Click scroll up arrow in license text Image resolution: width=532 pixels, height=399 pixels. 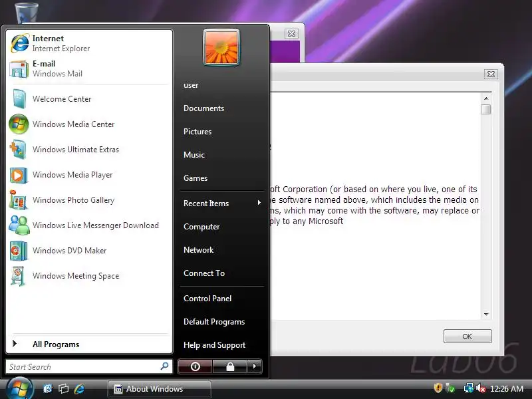pos(486,98)
